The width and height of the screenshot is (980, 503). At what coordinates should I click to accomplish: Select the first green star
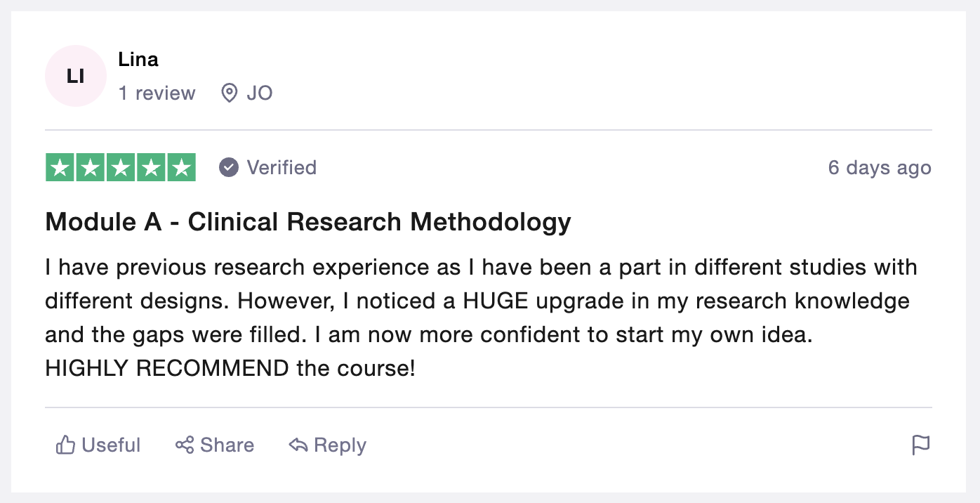click(60, 167)
